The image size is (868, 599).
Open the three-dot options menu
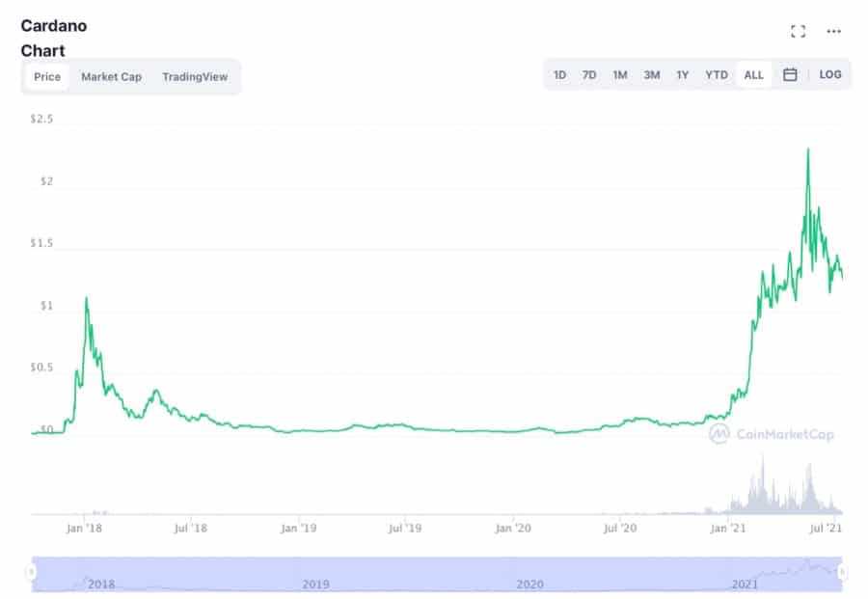(831, 31)
